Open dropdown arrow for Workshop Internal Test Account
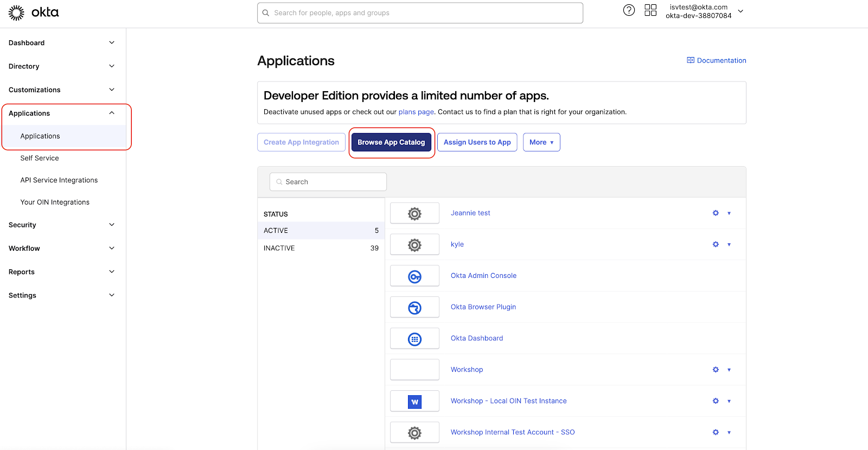This screenshot has height=450, width=868. click(x=729, y=433)
